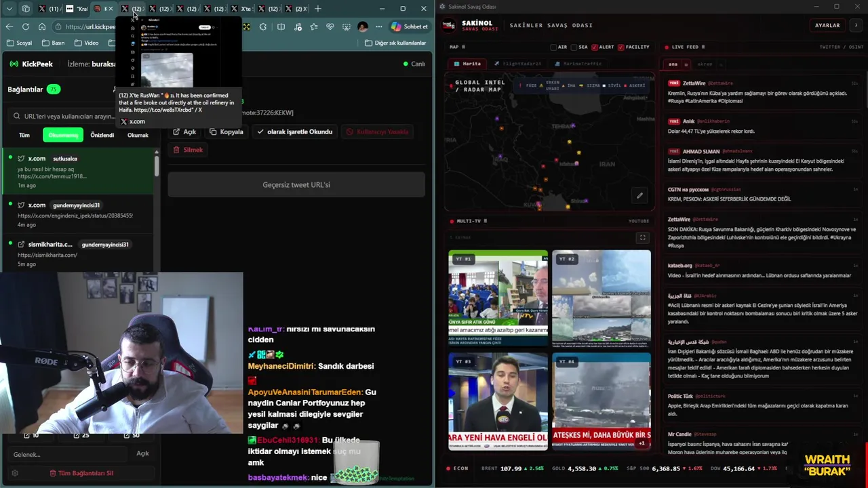Click the MULTI-TV fullscreen icon
This screenshot has width=868, height=488.
(x=642, y=238)
